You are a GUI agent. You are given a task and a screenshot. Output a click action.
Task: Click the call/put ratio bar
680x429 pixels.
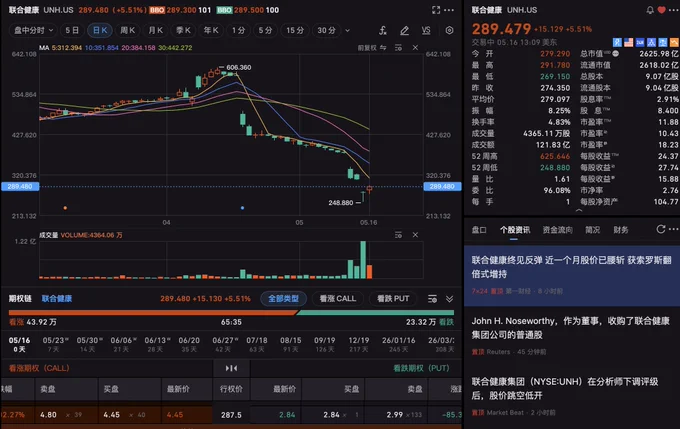tap(231, 312)
